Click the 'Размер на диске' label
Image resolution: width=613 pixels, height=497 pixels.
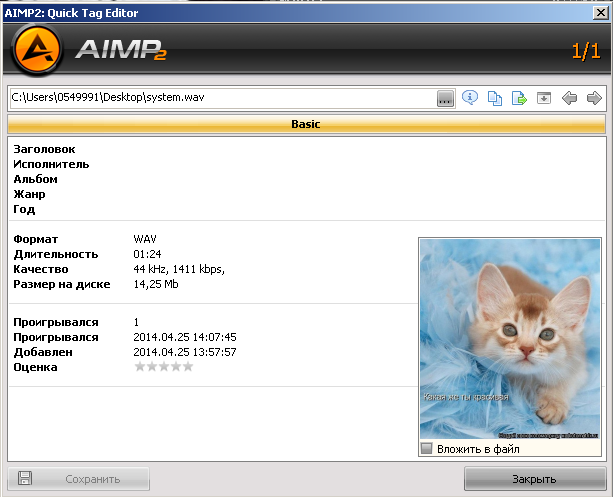point(62,284)
